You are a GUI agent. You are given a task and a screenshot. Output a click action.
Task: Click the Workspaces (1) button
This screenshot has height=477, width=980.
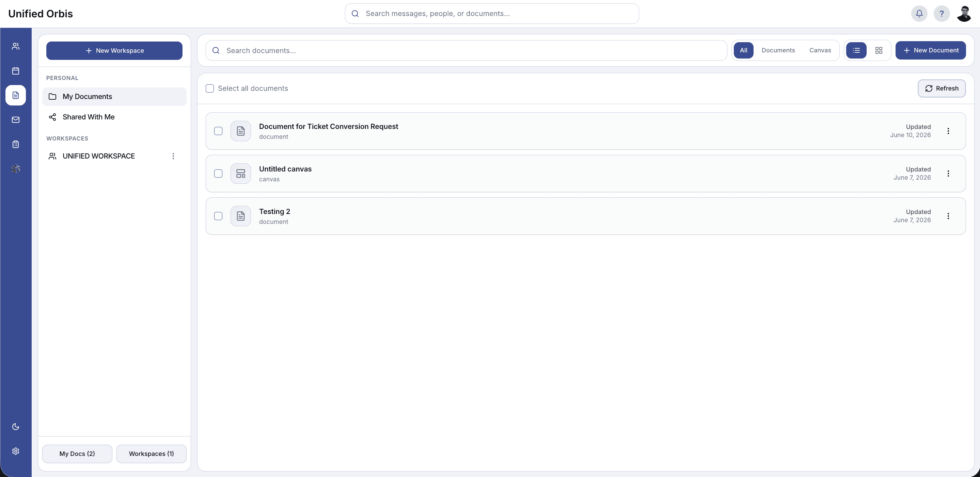click(x=152, y=454)
